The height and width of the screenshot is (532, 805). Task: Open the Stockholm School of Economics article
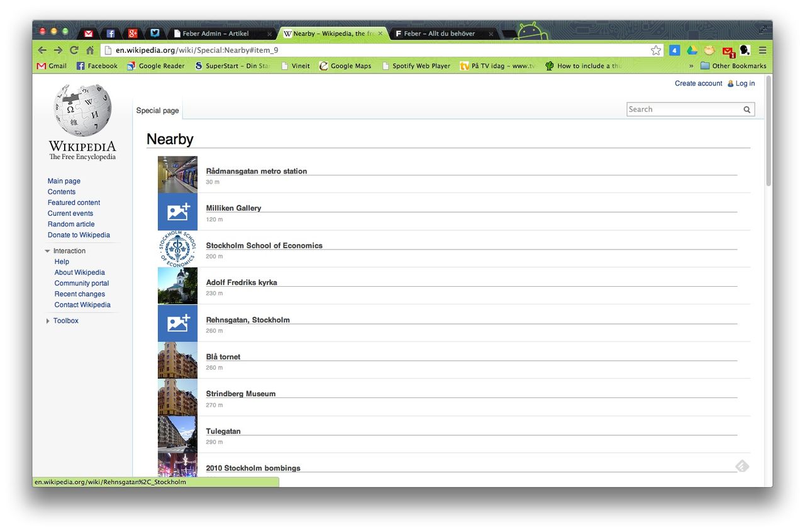[x=264, y=245]
